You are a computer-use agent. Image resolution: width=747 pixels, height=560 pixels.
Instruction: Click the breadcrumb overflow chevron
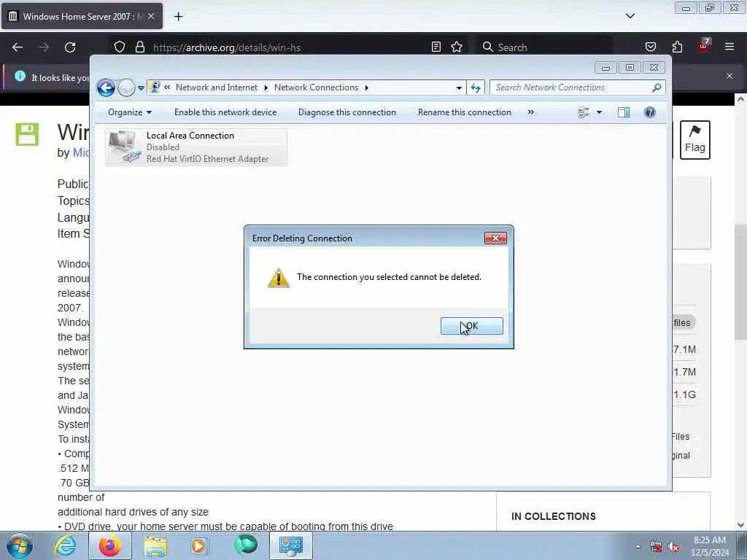(167, 87)
